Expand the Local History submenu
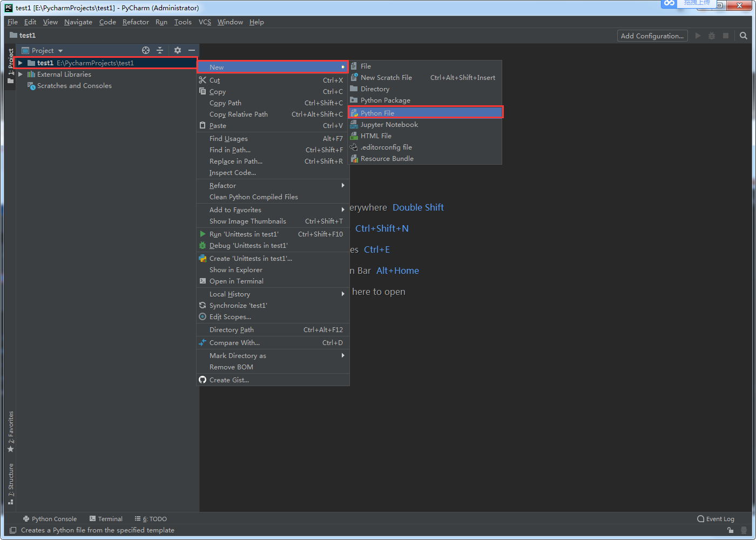Screen dimensions: 756x540 (273, 294)
